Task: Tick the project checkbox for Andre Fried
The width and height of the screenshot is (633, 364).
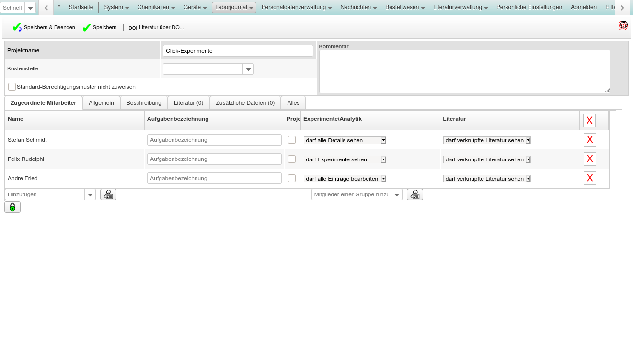Action: (292, 178)
